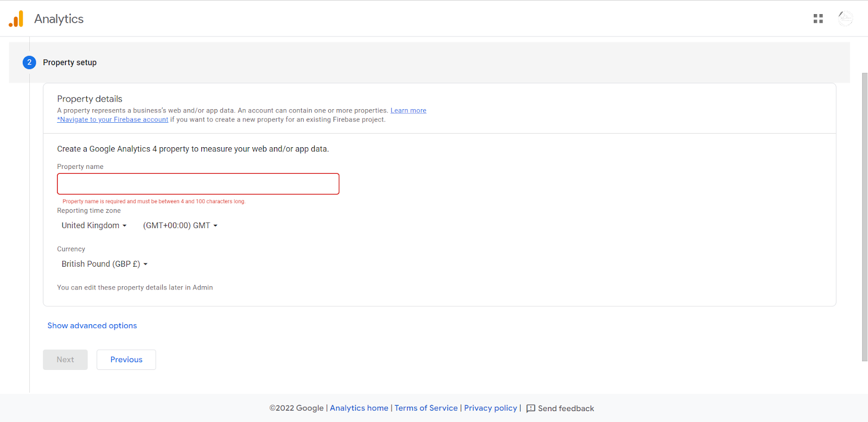Click the Property name field label

pyautogui.click(x=80, y=167)
